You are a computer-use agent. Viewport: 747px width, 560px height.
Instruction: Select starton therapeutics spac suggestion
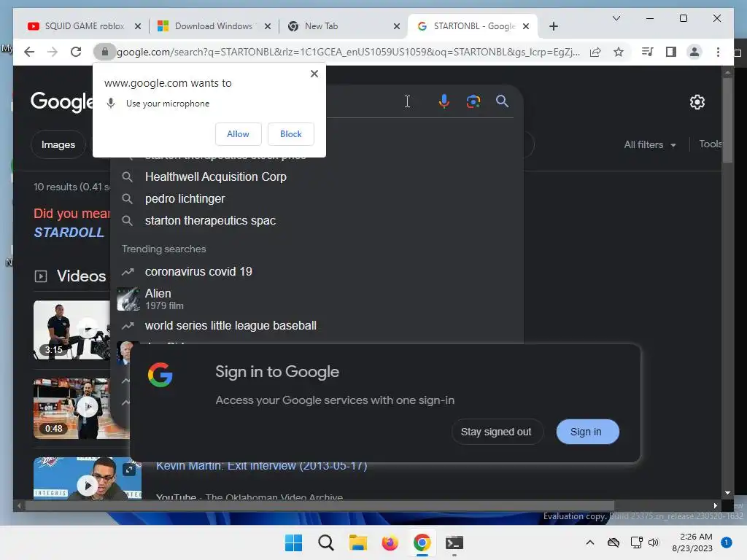(x=317, y=220)
